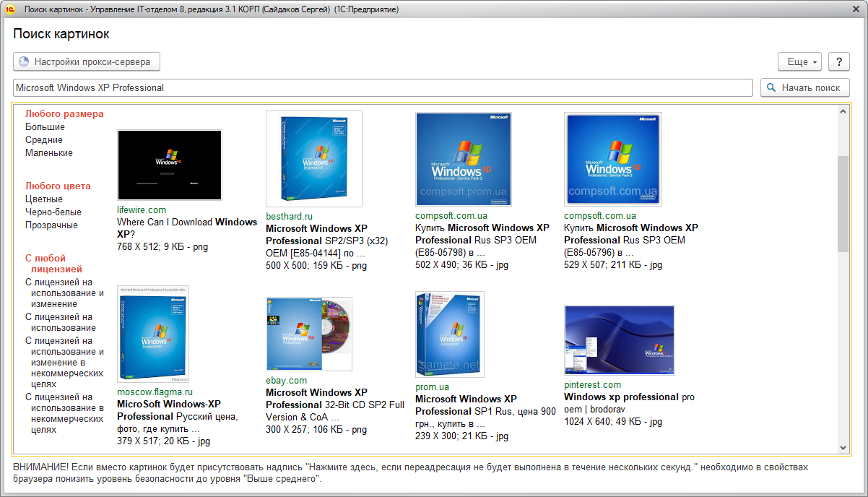Filter by Прозрачные images
Screen dimensions: 868x497
pyautogui.click(x=51, y=225)
